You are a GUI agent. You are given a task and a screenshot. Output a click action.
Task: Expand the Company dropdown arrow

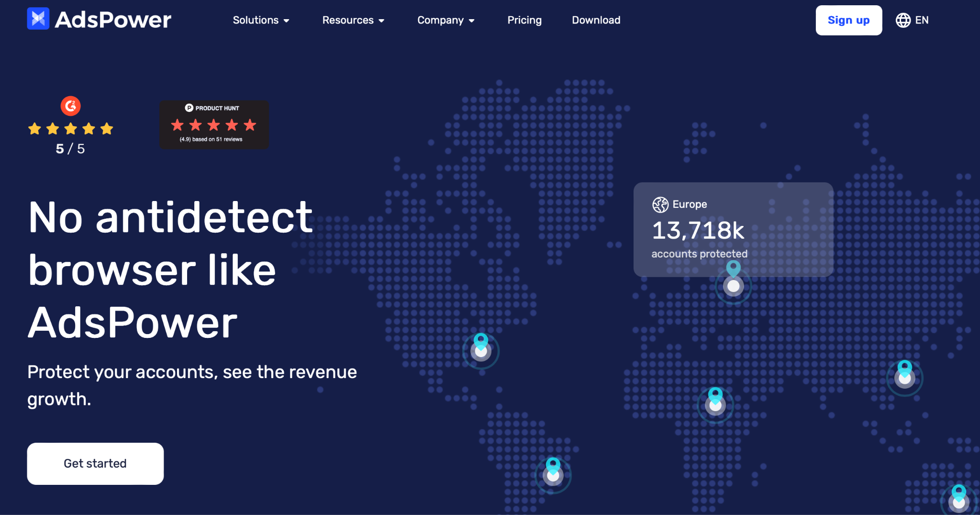[x=471, y=21]
